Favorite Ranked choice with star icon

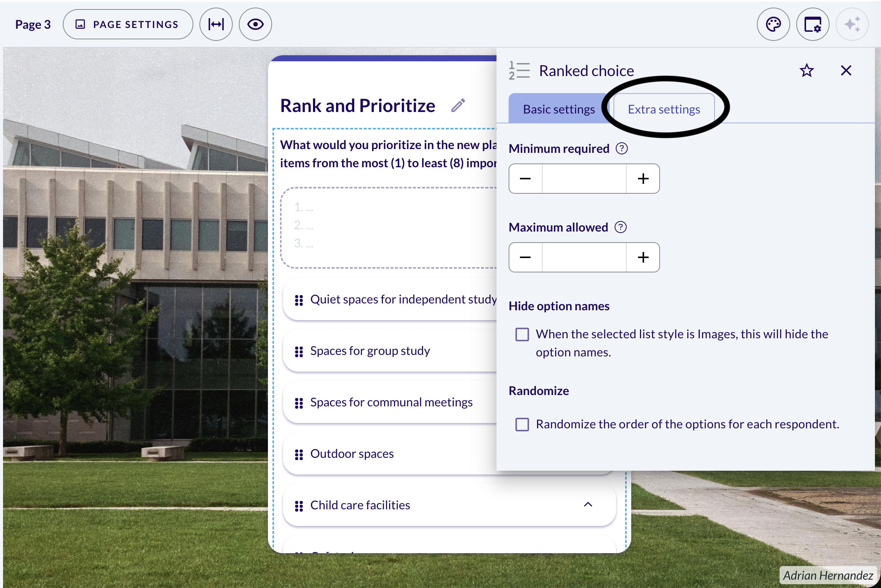pos(806,70)
